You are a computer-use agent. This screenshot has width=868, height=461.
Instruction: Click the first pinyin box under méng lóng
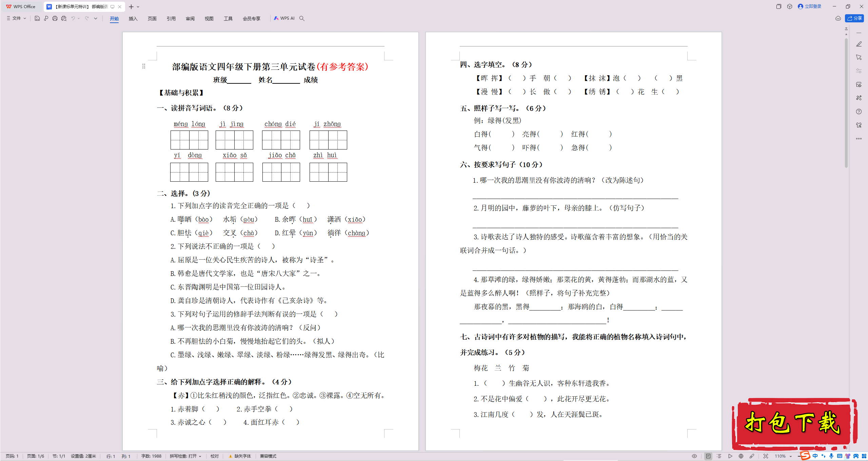189,140
